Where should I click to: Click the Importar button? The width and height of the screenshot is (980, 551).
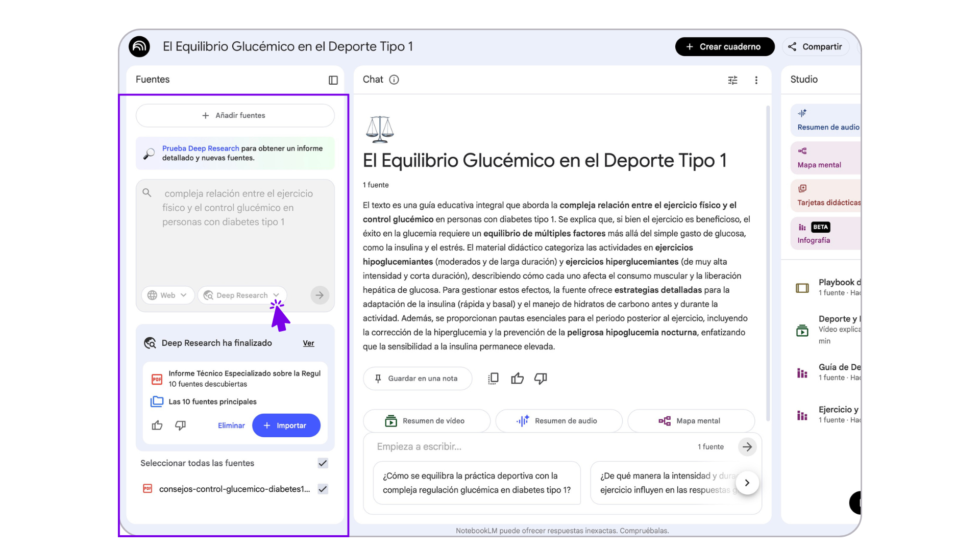(286, 425)
